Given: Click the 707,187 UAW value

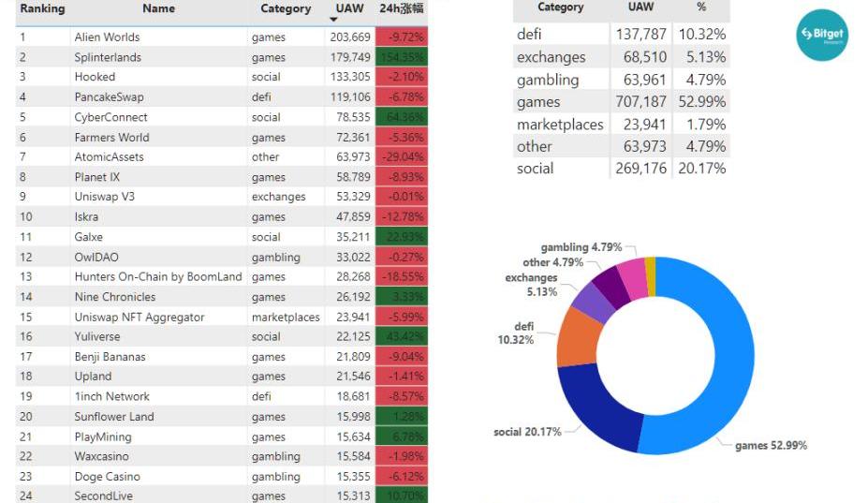Looking at the screenshot, I should pos(641,102).
